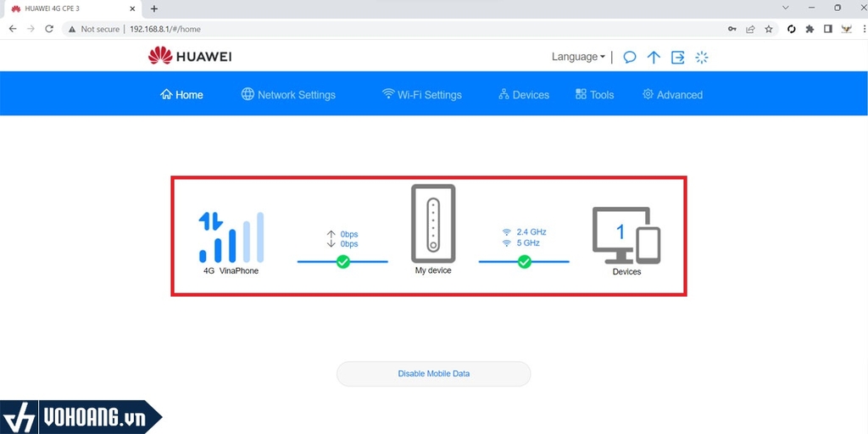Click the 4G signal strength bars icon
868x434 pixels.
coord(231,237)
